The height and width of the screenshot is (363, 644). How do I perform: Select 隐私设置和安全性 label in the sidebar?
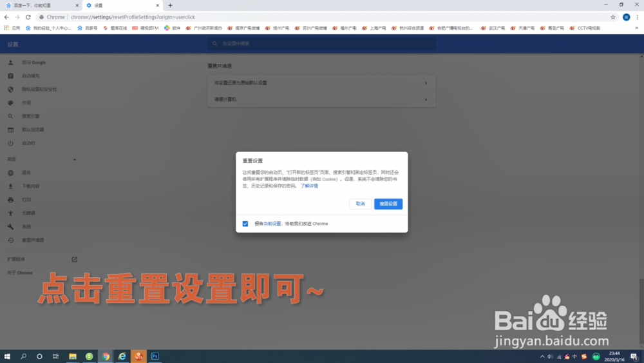click(39, 89)
